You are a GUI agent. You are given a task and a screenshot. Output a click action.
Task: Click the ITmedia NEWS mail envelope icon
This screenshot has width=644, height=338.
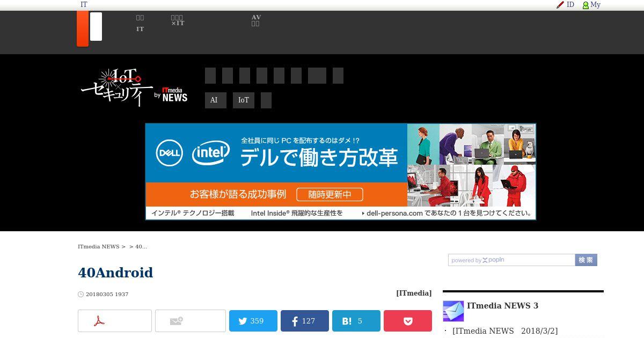click(x=453, y=311)
